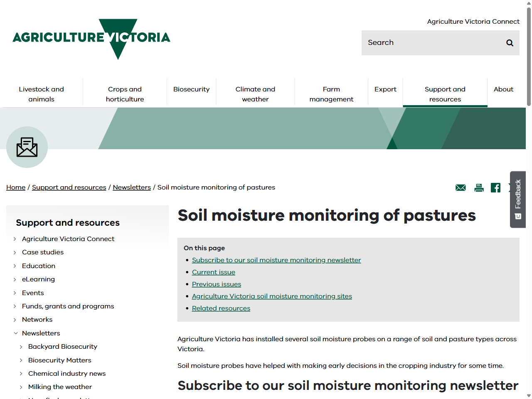This screenshot has height=399, width=532.
Task: Open About menu item
Action: click(503, 89)
